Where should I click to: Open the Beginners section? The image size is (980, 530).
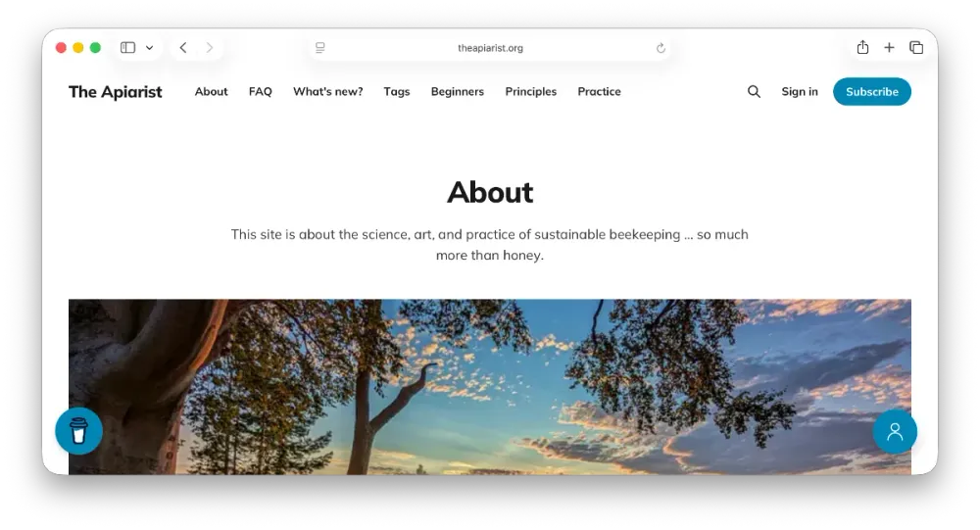pos(458,92)
